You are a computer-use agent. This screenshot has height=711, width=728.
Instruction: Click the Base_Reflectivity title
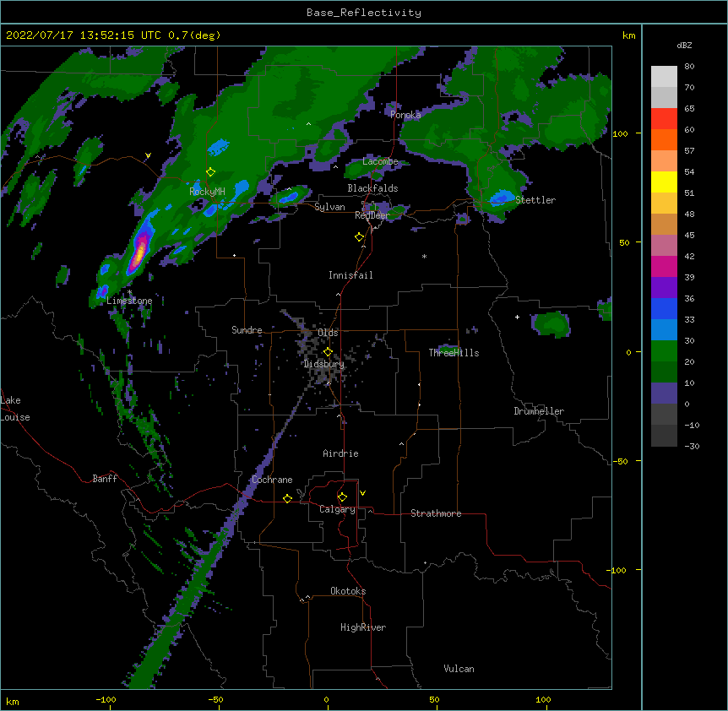coord(364,13)
